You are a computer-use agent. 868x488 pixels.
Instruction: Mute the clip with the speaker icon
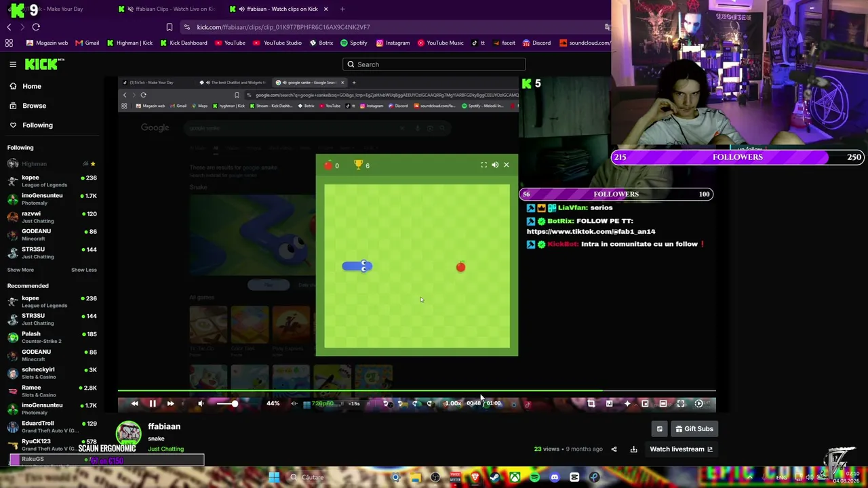click(x=201, y=403)
